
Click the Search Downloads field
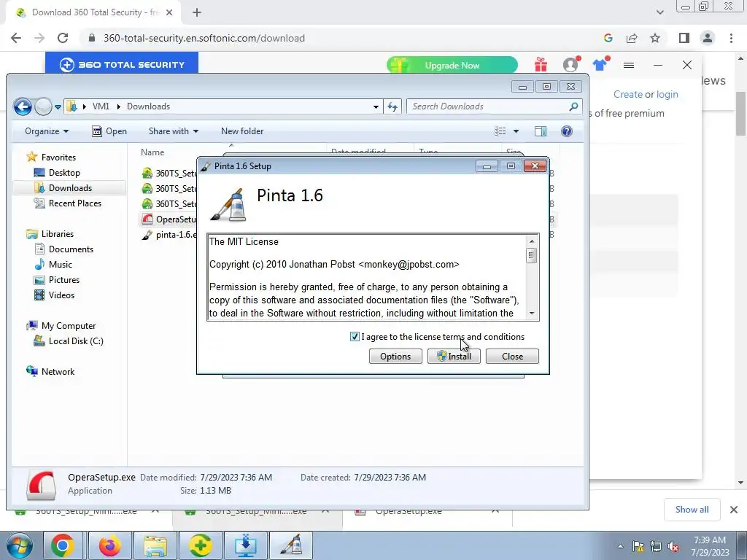pyautogui.click(x=494, y=106)
